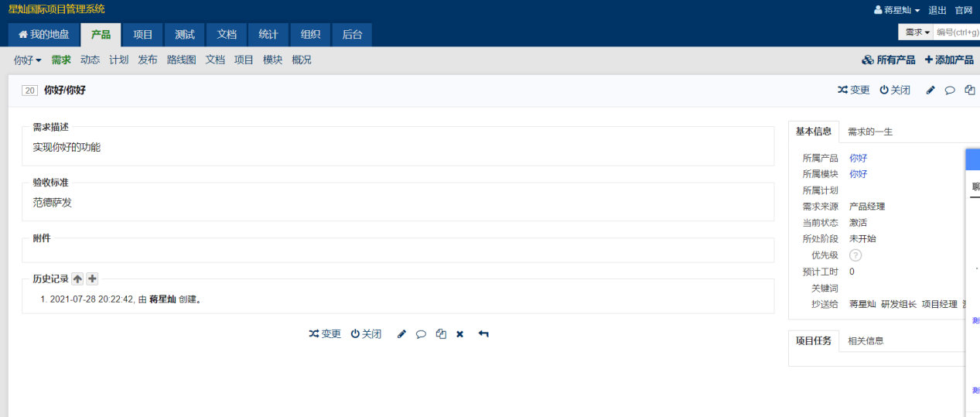Viewport: 980px width, 417px height.
Task: Open 我的地盘 home tab
Action: pos(43,35)
